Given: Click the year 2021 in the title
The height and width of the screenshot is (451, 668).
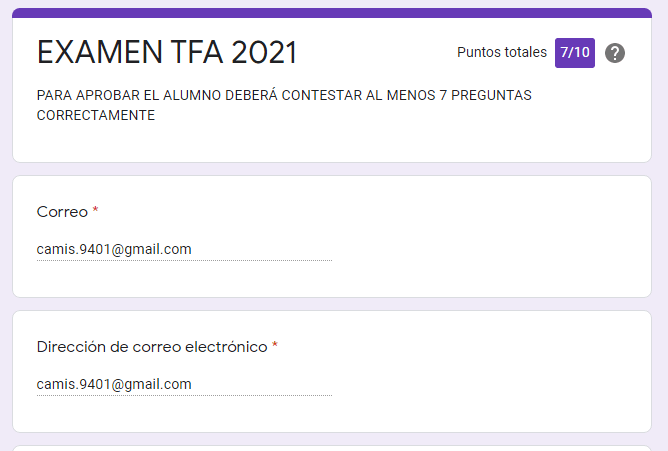Looking at the screenshot, I should 264,53.
